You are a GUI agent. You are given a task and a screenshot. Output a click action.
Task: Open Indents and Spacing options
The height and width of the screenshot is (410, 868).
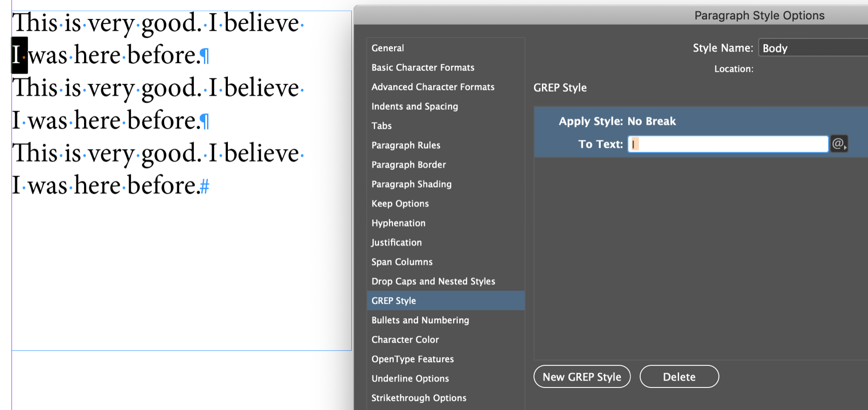(x=414, y=106)
